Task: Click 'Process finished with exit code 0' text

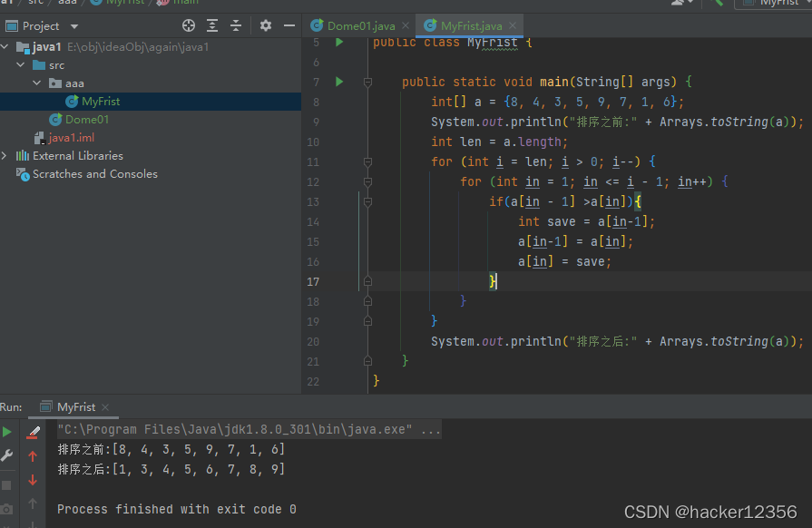Action: click(x=177, y=509)
